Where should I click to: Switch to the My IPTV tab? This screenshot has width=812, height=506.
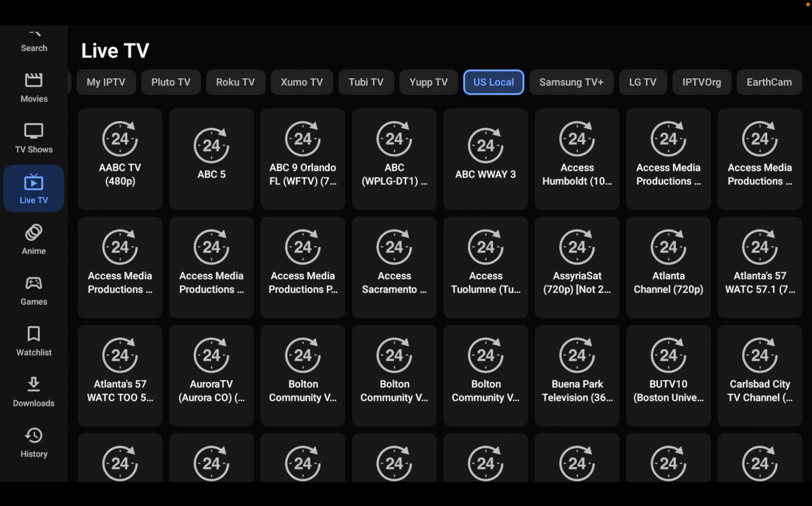(x=106, y=82)
